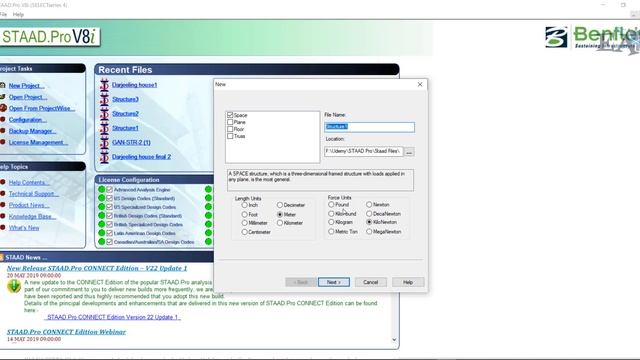Click the download icon in STAAD News
Image resolution: width=640 pixels, height=360 pixels.
14,286
